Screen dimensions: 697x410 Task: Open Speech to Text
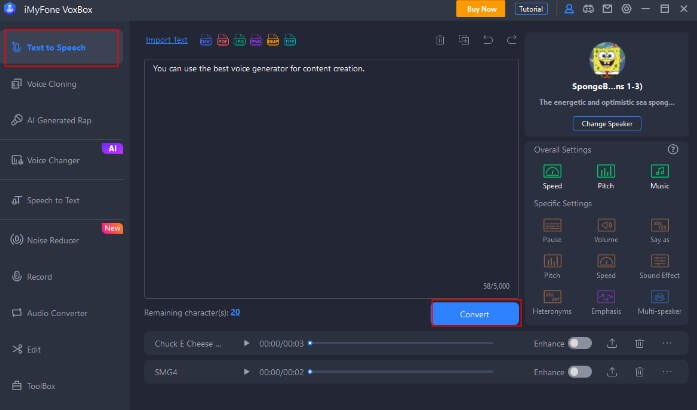click(x=46, y=201)
